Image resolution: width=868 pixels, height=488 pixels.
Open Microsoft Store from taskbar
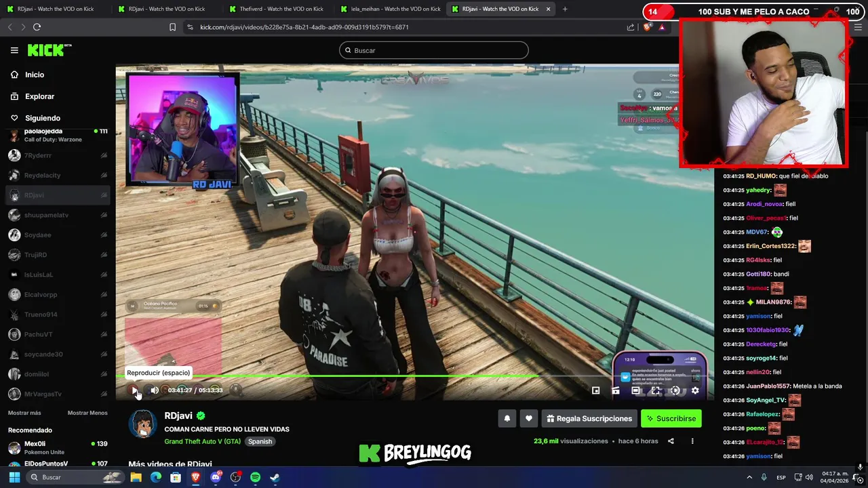(x=176, y=477)
